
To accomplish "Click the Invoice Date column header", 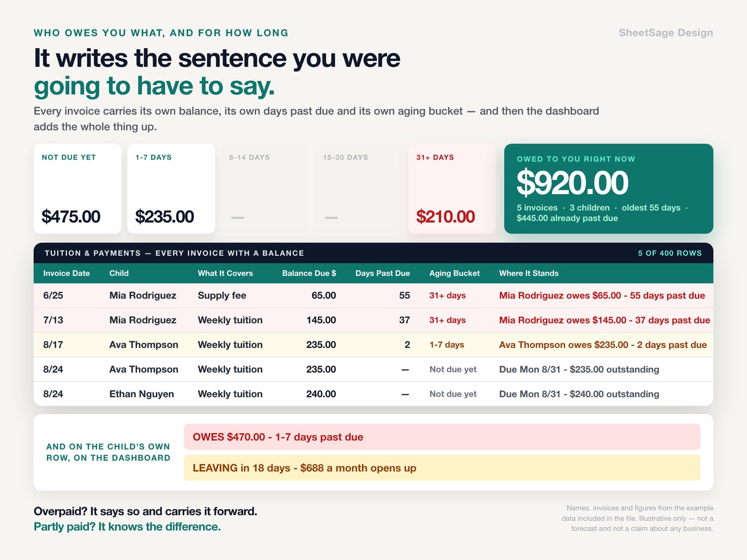I will (66, 273).
